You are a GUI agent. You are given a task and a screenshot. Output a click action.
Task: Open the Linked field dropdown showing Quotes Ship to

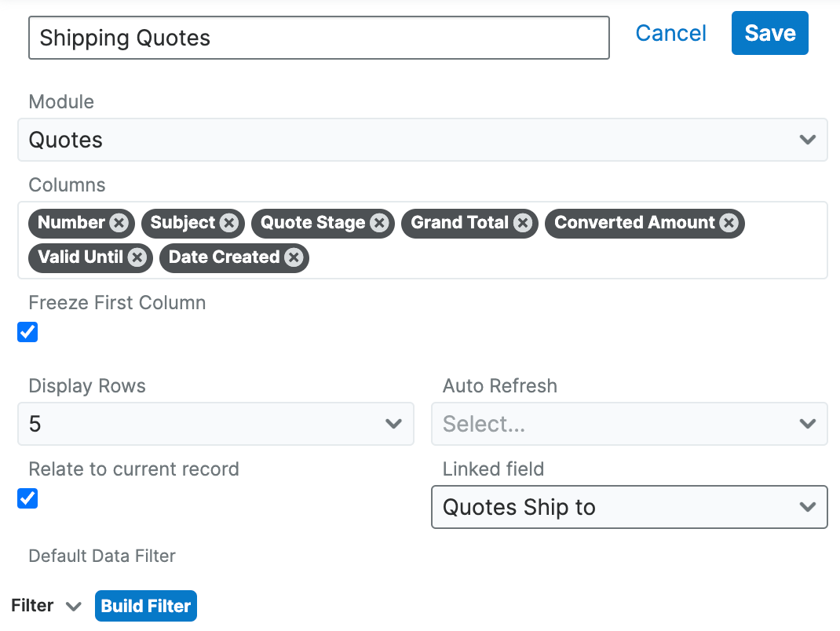629,507
